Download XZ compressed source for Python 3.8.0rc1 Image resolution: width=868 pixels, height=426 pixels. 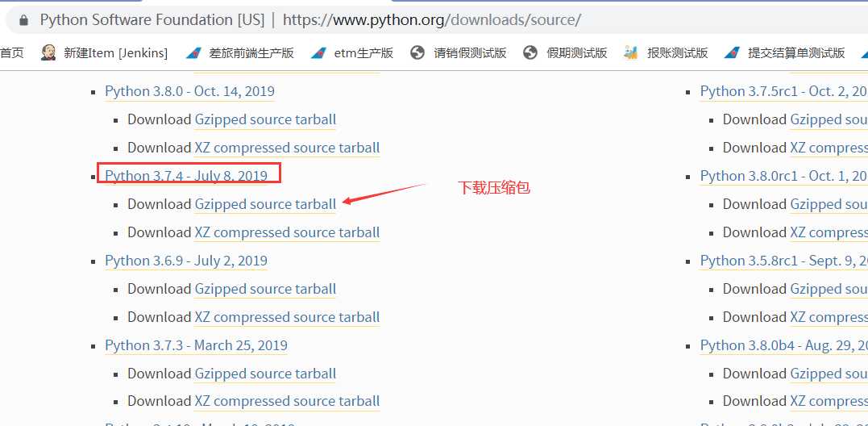829,232
